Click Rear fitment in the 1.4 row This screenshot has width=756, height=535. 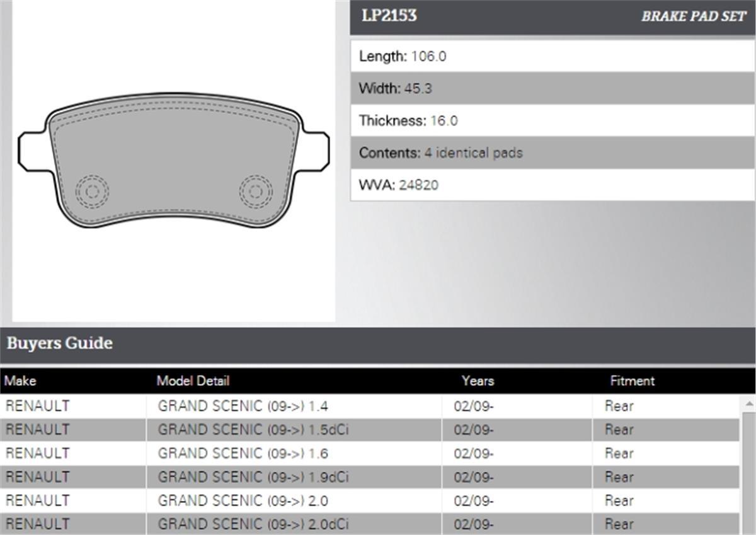pos(619,406)
